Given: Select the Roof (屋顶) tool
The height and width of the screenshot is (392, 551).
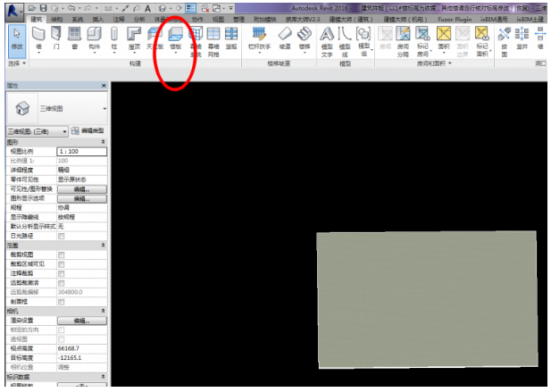Looking at the screenshot, I should [x=134, y=38].
